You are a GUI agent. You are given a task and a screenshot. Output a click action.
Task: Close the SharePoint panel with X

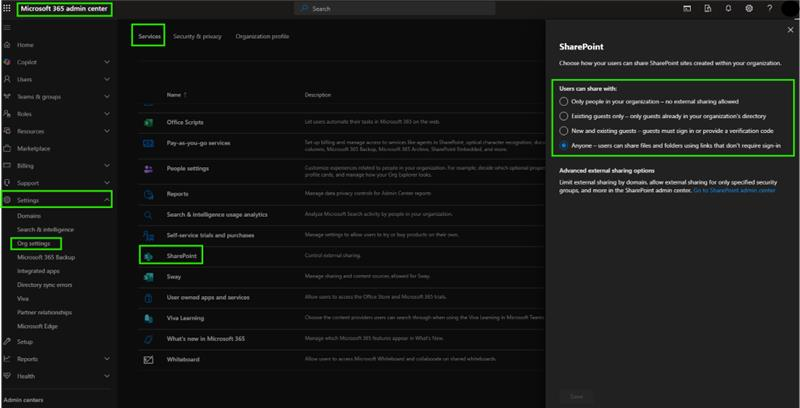point(790,30)
